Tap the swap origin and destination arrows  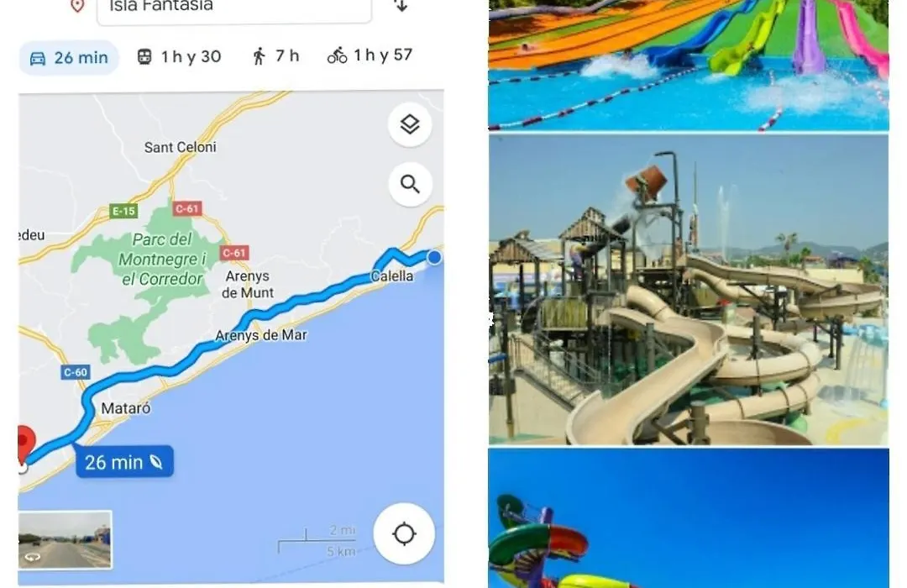click(401, 6)
